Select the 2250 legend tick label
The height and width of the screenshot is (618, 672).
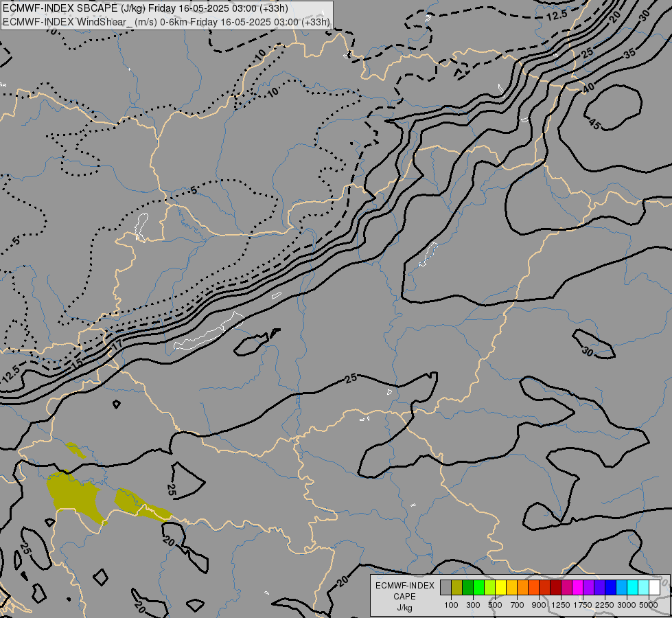[605, 605]
